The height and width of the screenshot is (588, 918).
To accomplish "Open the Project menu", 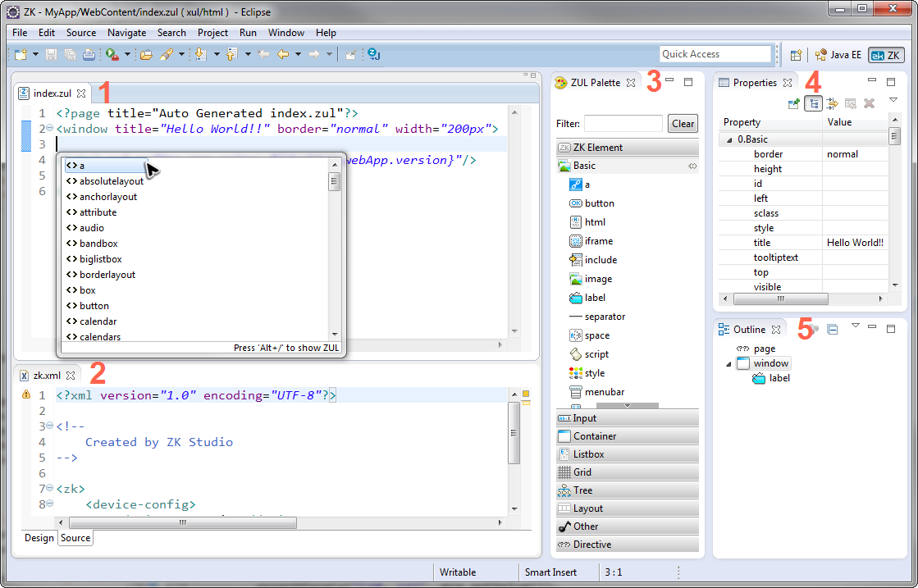I will (x=212, y=33).
